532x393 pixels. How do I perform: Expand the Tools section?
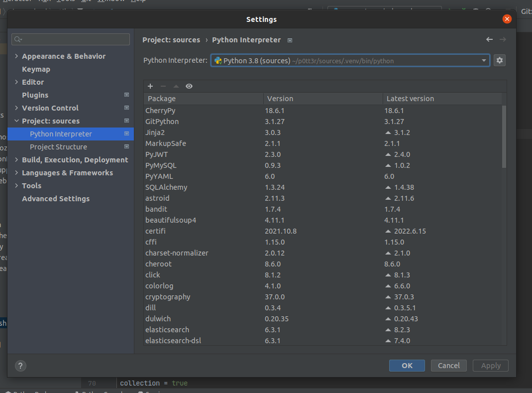click(16, 185)
